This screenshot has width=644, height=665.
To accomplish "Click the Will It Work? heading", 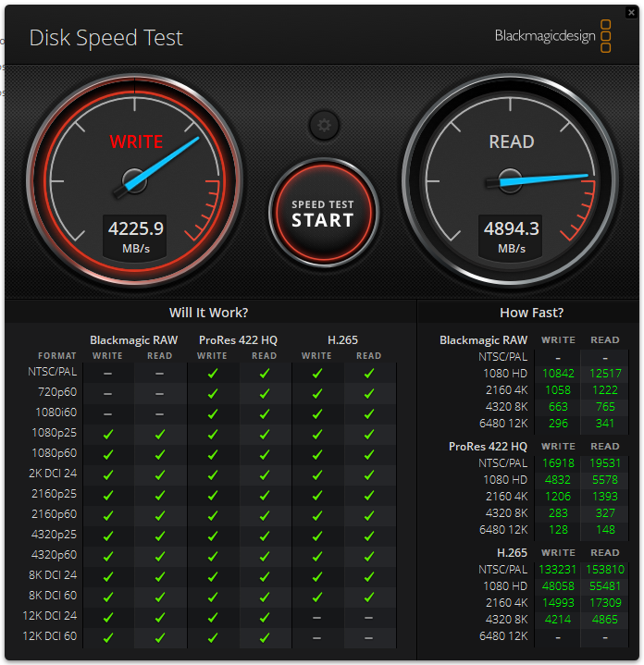I will coord(209,313).
